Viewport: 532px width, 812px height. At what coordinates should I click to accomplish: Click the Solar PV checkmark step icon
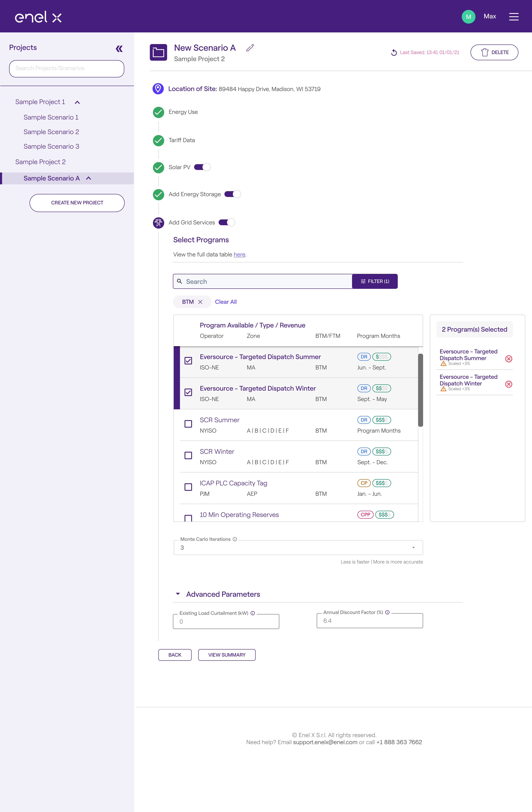(x=158, y=167)
